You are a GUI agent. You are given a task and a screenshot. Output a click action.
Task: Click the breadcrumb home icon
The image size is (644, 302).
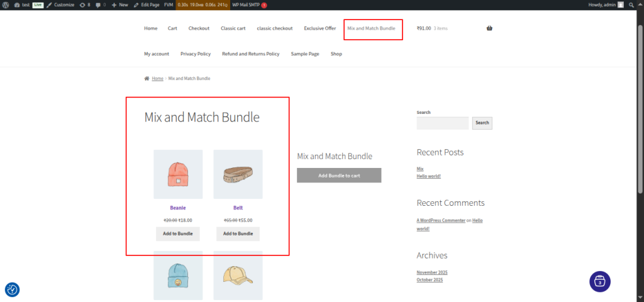(x=147, y=79)
